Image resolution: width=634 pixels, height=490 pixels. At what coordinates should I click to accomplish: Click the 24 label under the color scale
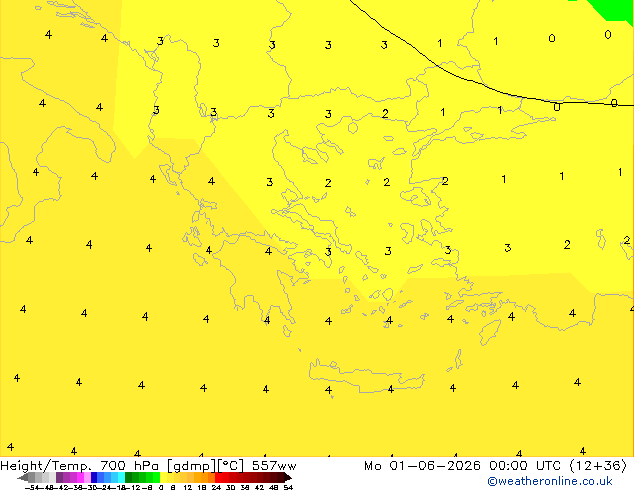pos(216,488)
